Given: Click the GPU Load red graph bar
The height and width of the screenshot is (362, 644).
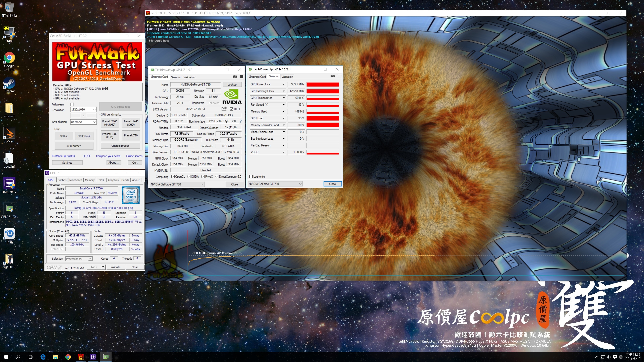Looking at the screenshot, I should point(323,118).
